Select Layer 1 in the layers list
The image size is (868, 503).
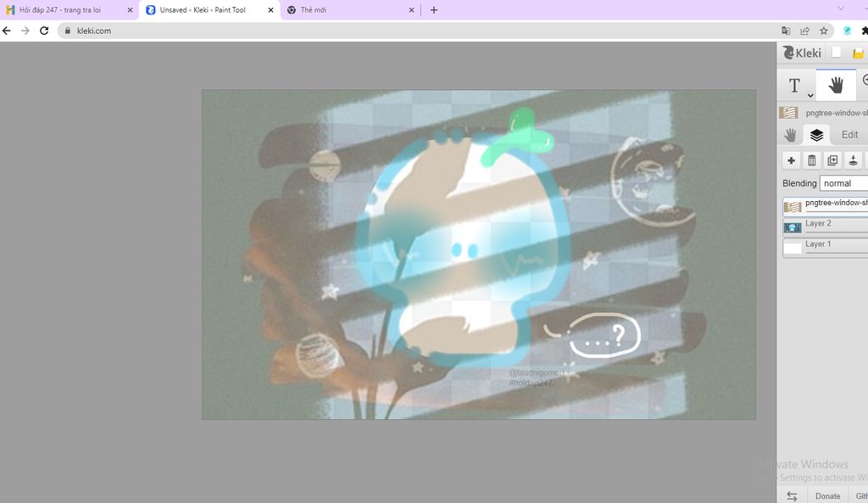pos(825,248)
